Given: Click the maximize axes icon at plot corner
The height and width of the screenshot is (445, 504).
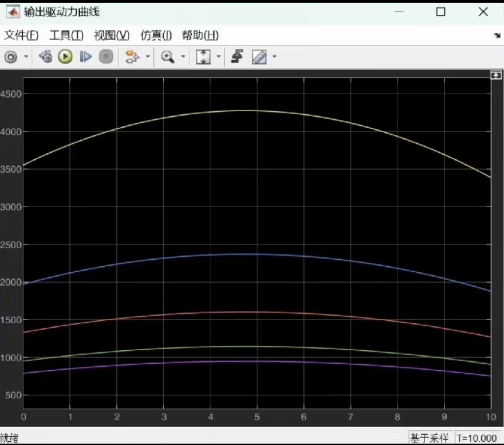Looking at the screenshot, I should pyautogui.click(x=496, y=75).
